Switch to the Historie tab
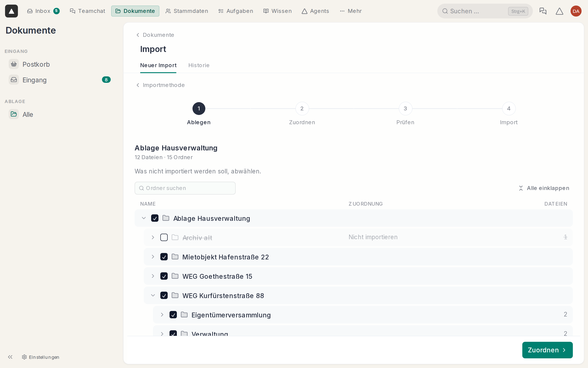The height and width of the screenshot is (368, 588). click(199, 65)
